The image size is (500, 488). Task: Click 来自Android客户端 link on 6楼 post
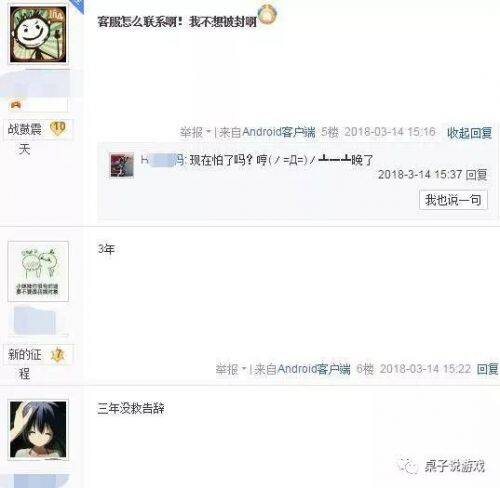click(x=302, y=369)
